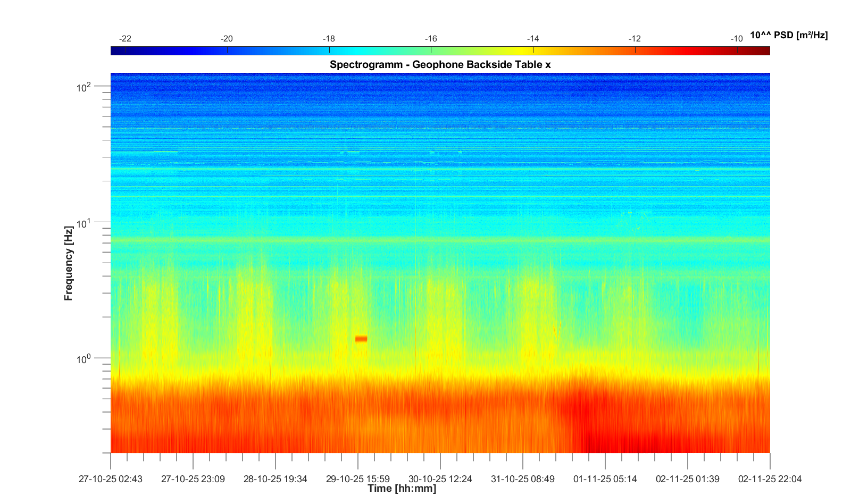This screenshot has height=504, width=851.
Task: Click the -22 colorbar tick label
Action: click(x=125, y=39)
